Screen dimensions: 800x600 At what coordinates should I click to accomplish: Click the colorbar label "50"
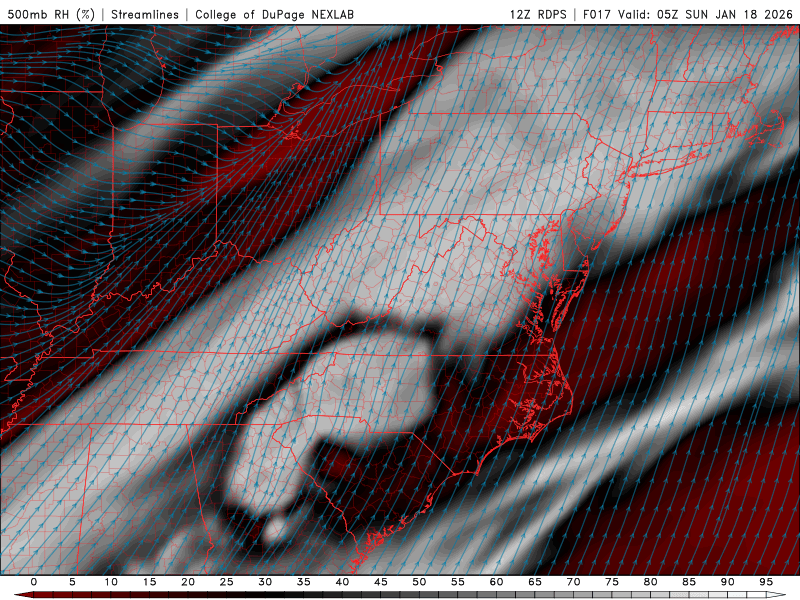[x=419, y=582]
